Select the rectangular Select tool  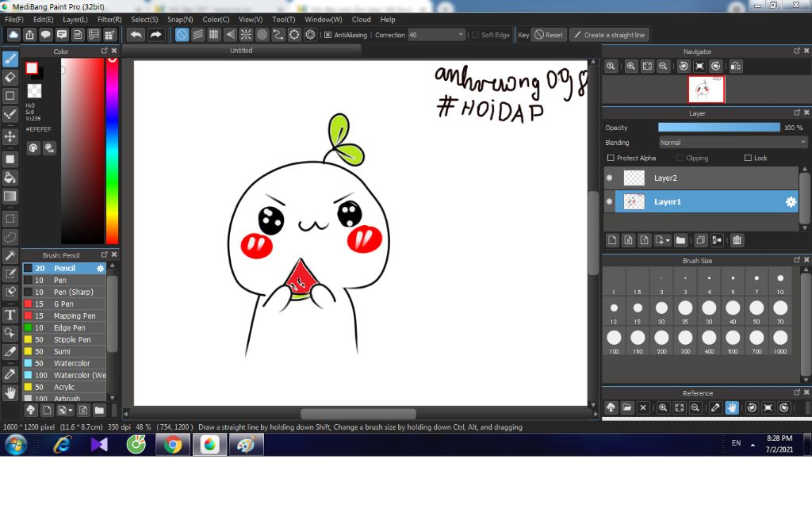(10, 219)
